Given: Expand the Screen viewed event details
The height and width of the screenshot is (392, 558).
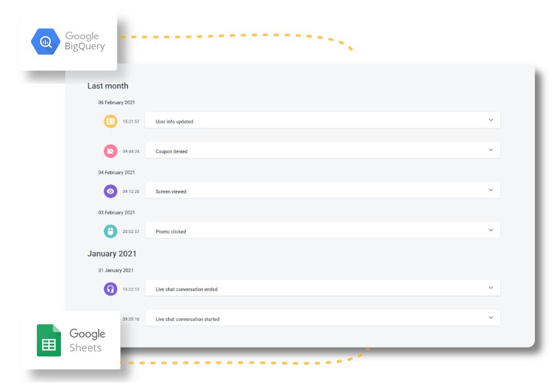Looking at the screenshot, I should 492,190.
